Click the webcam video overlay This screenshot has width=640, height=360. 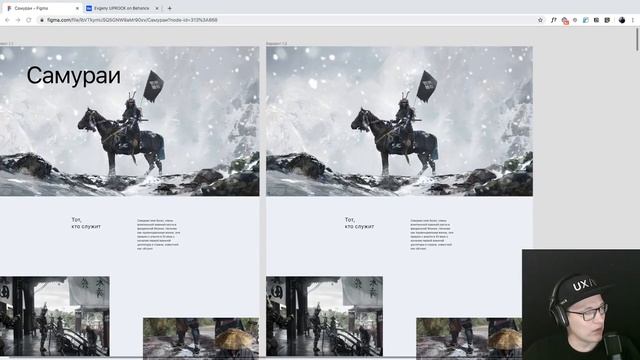pyautogui.click(x=581, y=304)
